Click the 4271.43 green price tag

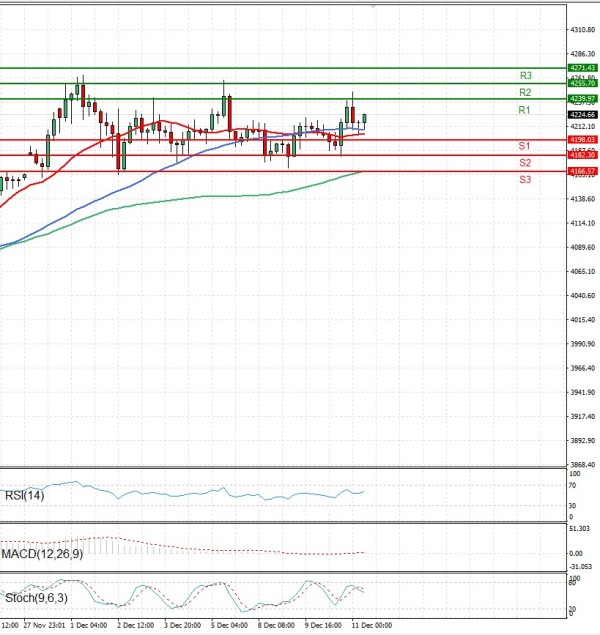(x=582, y=68)
